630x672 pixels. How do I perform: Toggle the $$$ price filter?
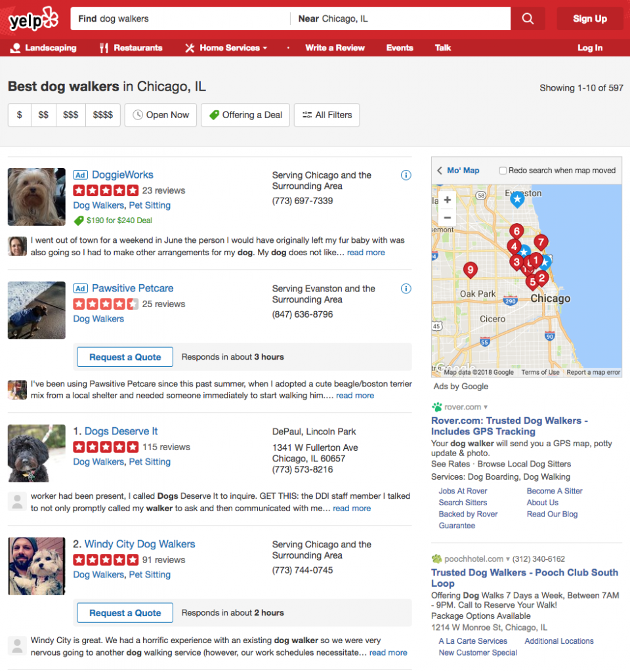click(x=71, y=115)
